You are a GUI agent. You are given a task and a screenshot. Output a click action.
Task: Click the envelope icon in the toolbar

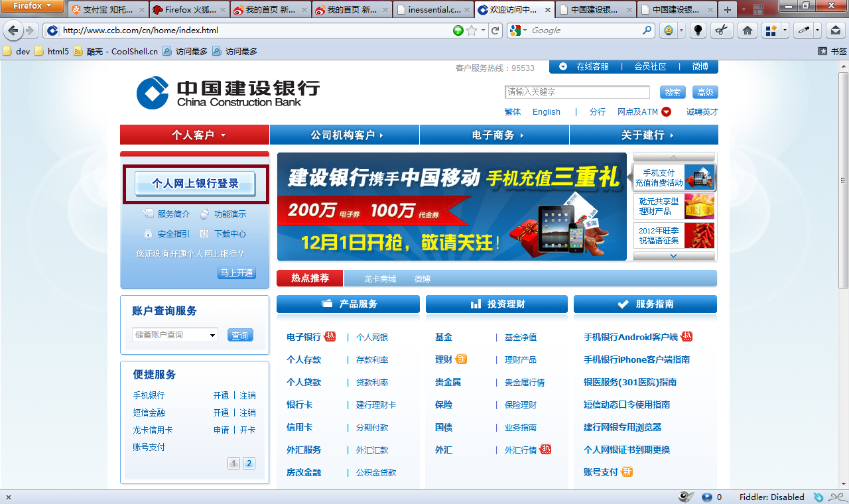click(835, 31)
